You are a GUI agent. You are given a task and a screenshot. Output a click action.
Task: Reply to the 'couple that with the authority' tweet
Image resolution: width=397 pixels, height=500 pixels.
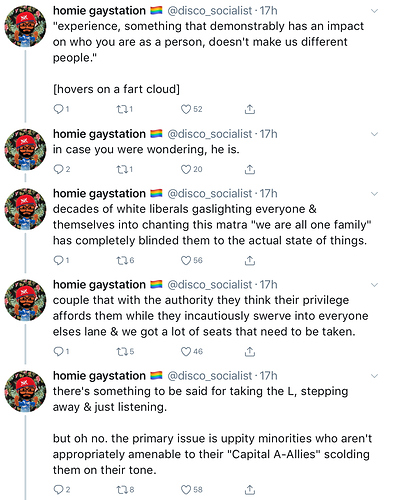point(58,351)
